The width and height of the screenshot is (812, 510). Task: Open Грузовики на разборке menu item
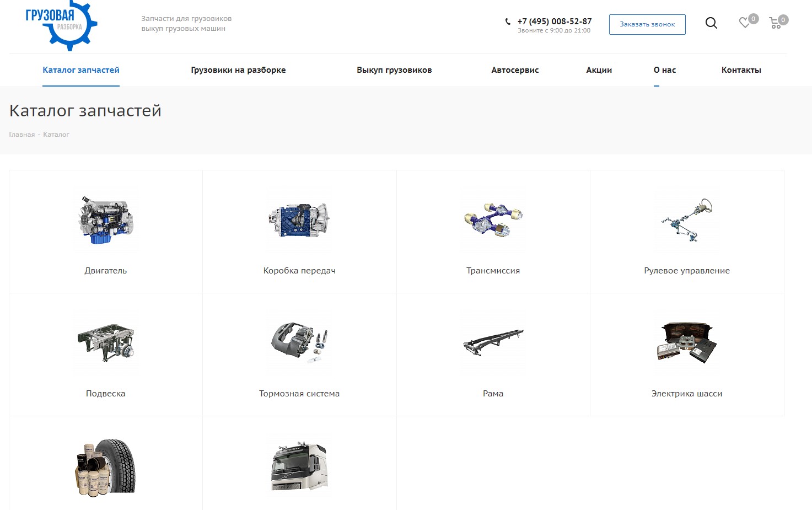coord(238,70)
